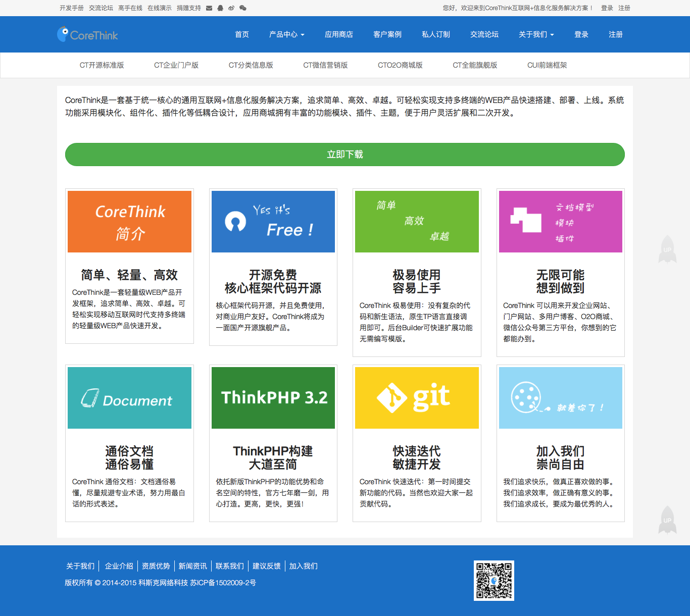Click the lower UP rocket icon
This screenshot has width=690, height=616.
coord(667,520)
